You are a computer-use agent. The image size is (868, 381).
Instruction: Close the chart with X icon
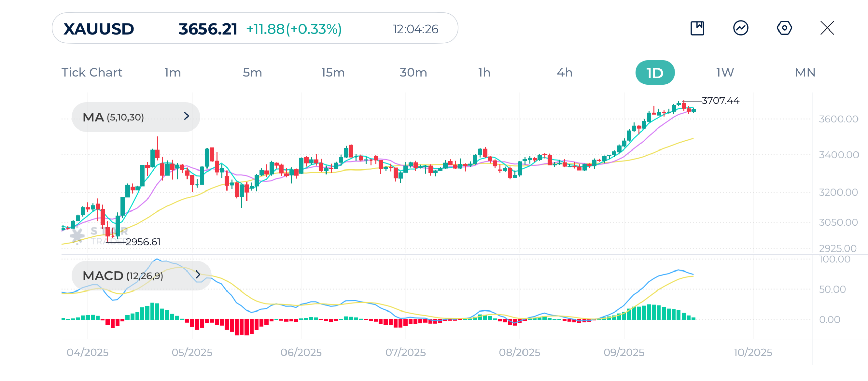[x=827, y=28]
